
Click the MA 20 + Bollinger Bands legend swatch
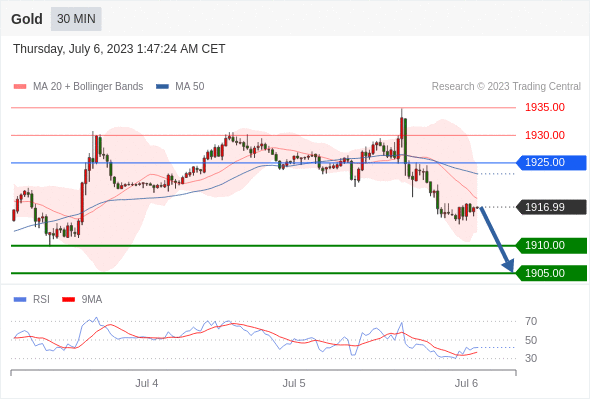tap(20, 87)
